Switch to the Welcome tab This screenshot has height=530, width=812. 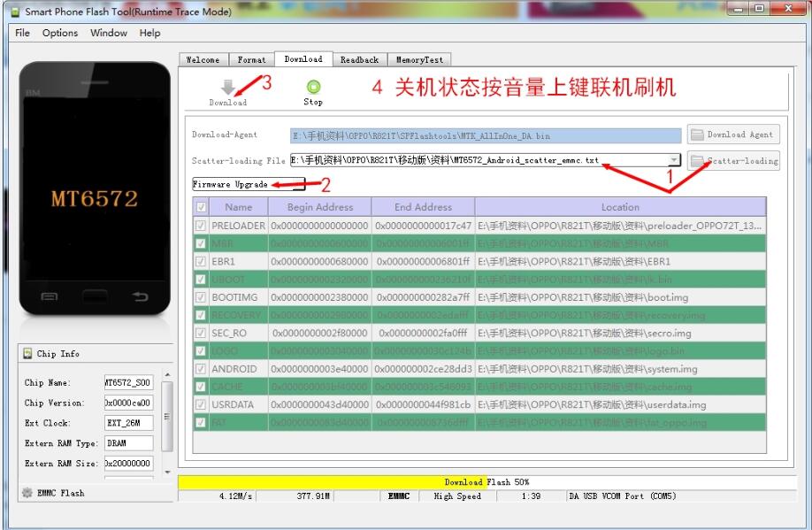pos(204,59)
